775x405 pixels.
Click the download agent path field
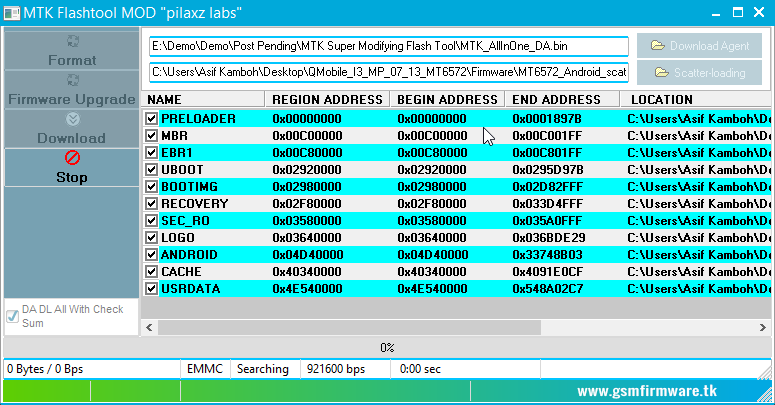click(389, 46)
